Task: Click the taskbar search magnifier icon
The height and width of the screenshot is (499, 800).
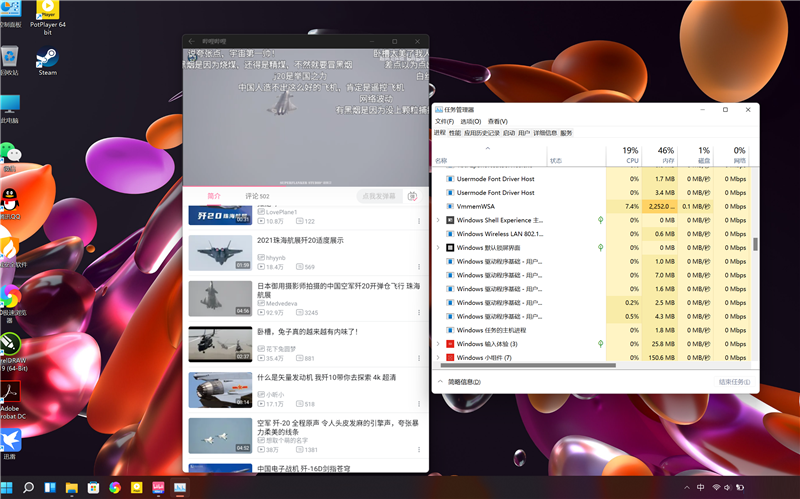Action: [x=29, y=487]
